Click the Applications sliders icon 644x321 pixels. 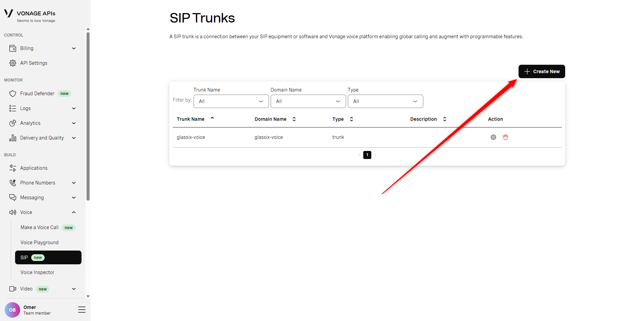click(x=13, y=168)
